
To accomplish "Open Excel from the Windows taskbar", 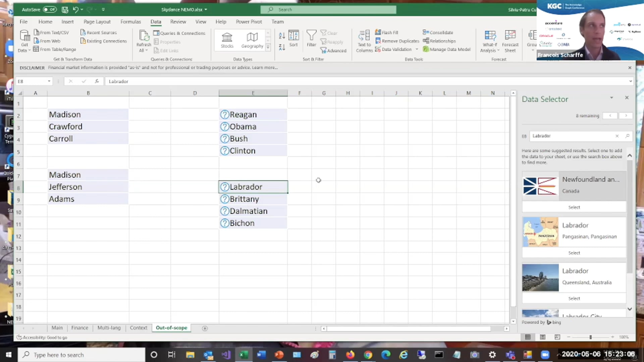I will tap(244, 355).
